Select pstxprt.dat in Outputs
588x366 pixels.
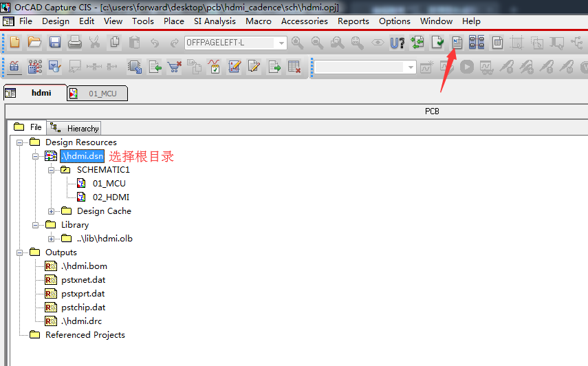(x=83, y=294)
